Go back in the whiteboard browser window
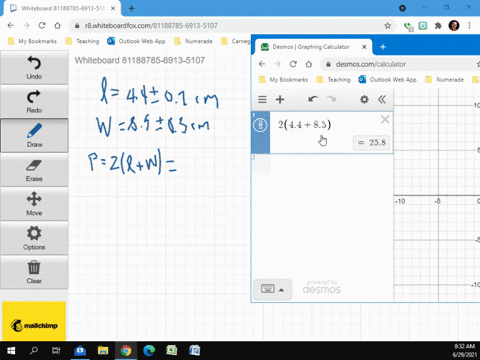Screen dimensions: 480x360 [11, 26]
